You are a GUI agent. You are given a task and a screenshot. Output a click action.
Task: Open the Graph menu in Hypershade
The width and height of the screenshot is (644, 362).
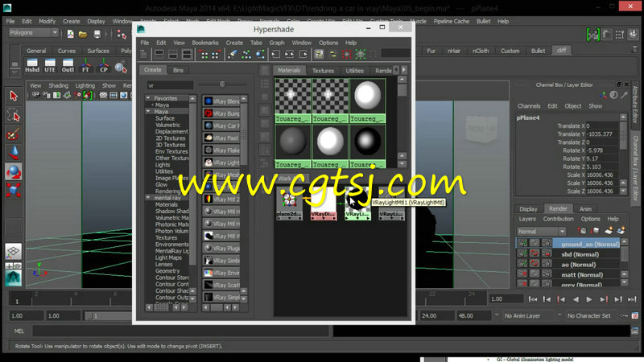(276, 43)
